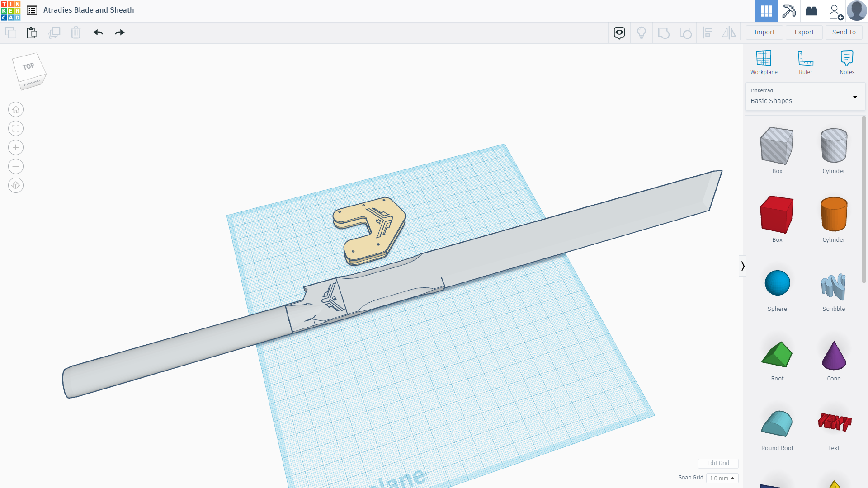The image size is (868, 488).
Task: Invite collaborator via add-person icon
Action: [x=835, y=11]
